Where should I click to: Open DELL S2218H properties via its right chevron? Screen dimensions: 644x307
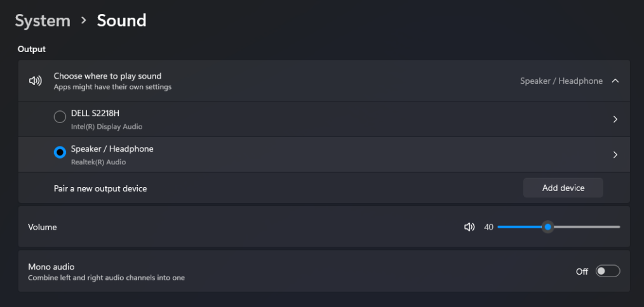pyautogui.click(x=615, y=119)
